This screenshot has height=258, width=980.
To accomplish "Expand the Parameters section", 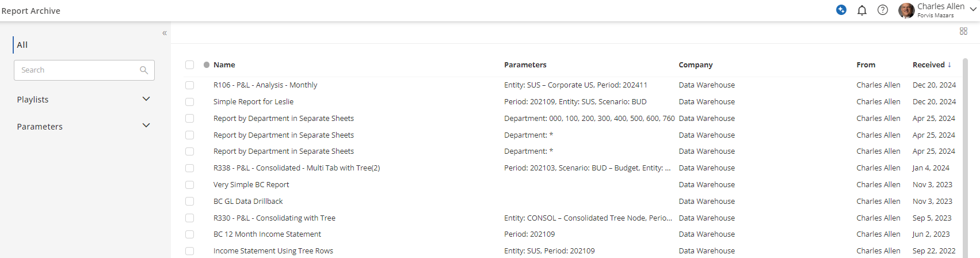I will (x=146, y=126).
